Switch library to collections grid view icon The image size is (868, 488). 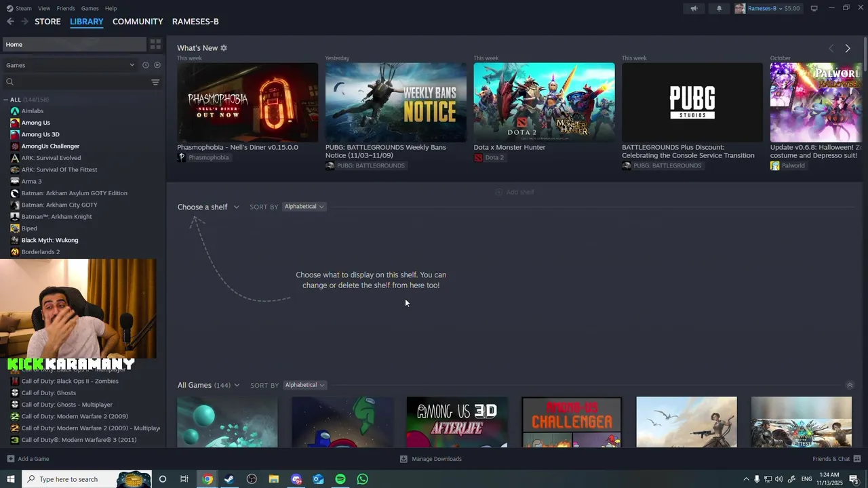click(x=155, y=44)
